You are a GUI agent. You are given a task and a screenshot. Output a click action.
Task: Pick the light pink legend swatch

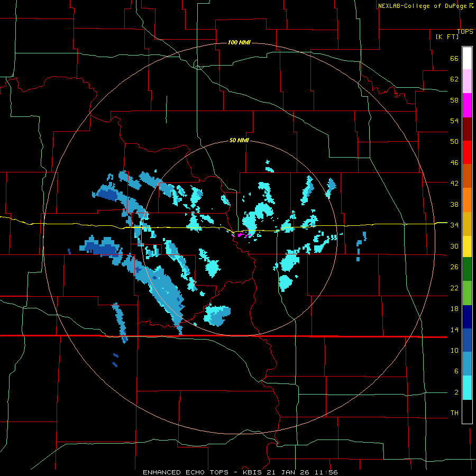point(467,81)
